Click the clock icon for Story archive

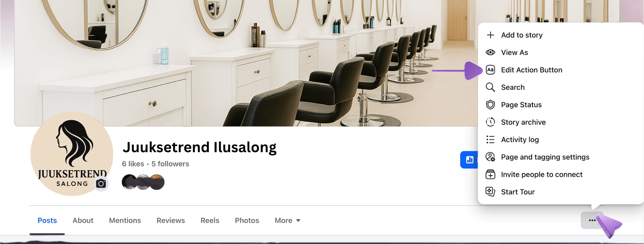point(490,122)
